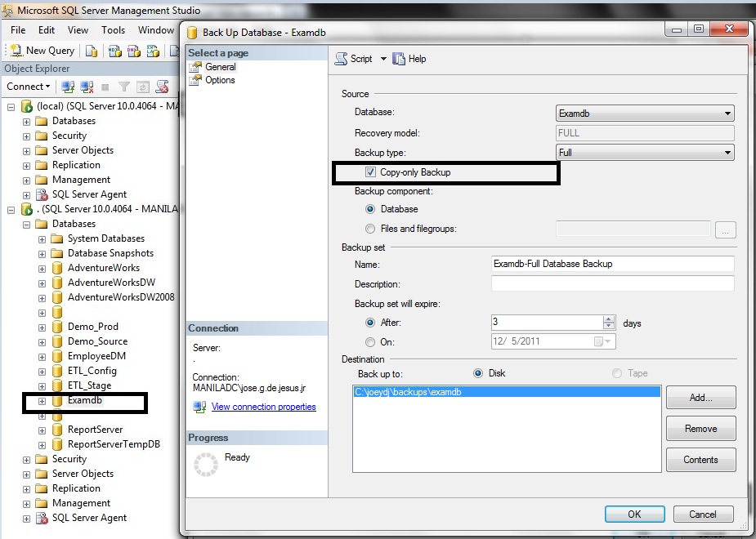The image size is (756, 539).
Task: Select the C:\joeydj\backups\examdb destination entry
Action: (x=507, y=392)
